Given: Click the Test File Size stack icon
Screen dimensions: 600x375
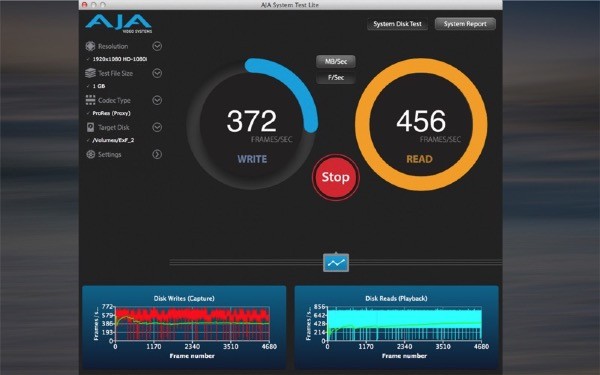Looking at the screenshot, I should (90, 73).
